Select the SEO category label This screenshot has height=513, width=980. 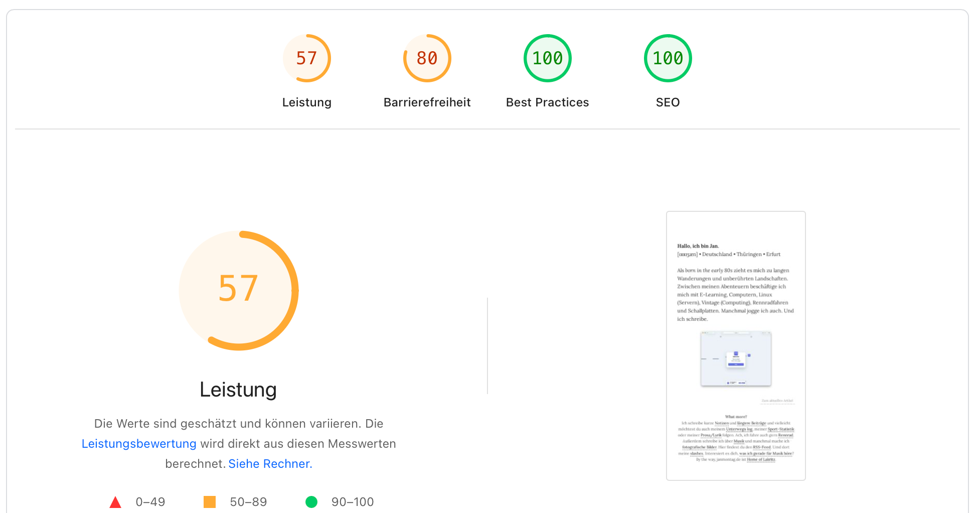667,102
